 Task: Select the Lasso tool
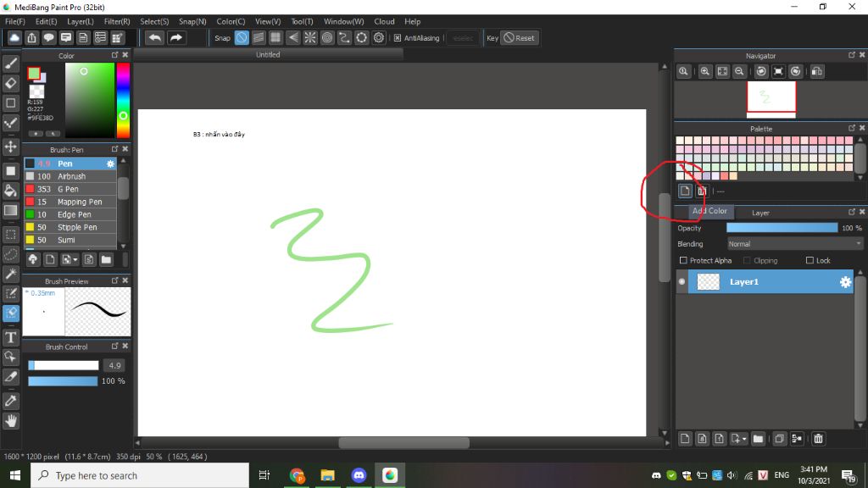click(10, 254)
